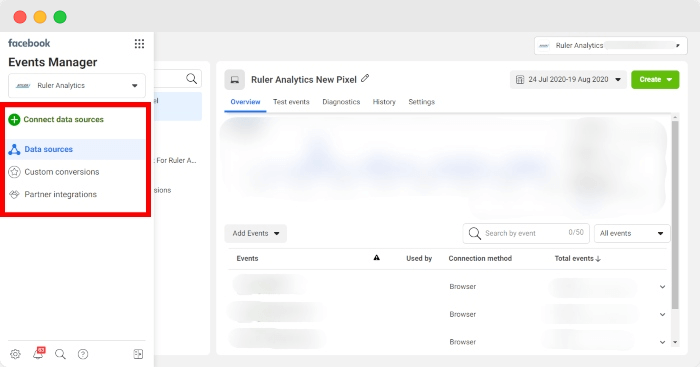Click the vertical scrollbar thumb
The width and height of the screenshot is (700, 367).
[x=675, y=215]
